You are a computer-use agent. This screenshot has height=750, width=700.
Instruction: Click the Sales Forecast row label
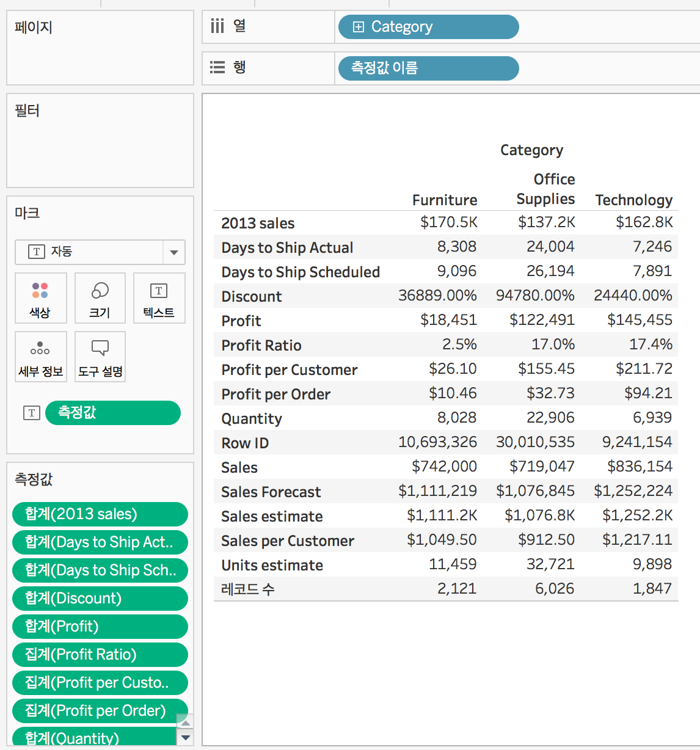point(271,492)
